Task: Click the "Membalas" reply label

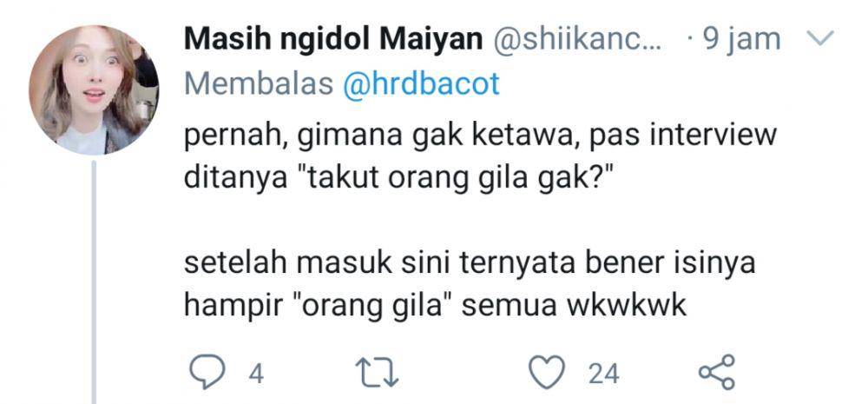Action: [x=259, y=84]
